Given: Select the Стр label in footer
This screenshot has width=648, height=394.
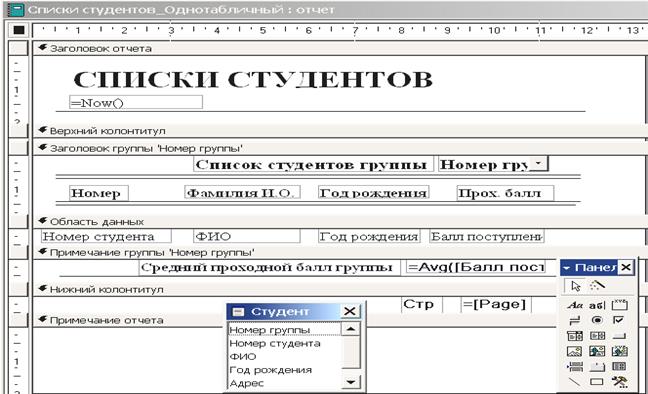Looking at the screenshot, I should [x=422, y=304].
